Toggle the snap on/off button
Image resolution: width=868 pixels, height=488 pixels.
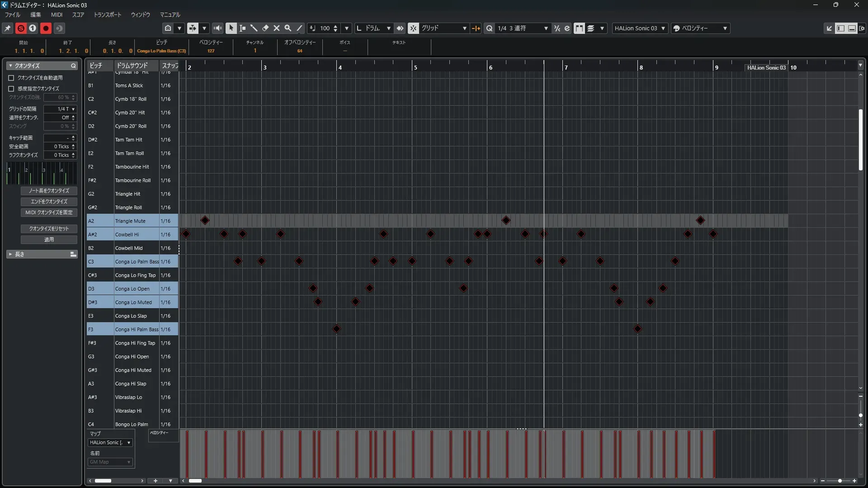[413, 28]
